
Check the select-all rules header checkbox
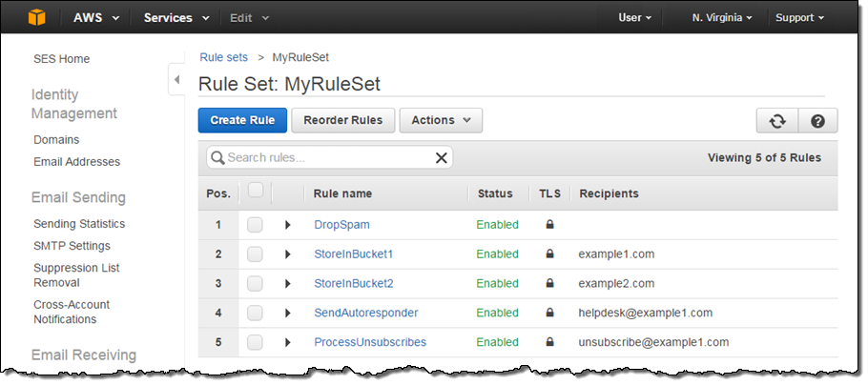[x=255, y=191]
